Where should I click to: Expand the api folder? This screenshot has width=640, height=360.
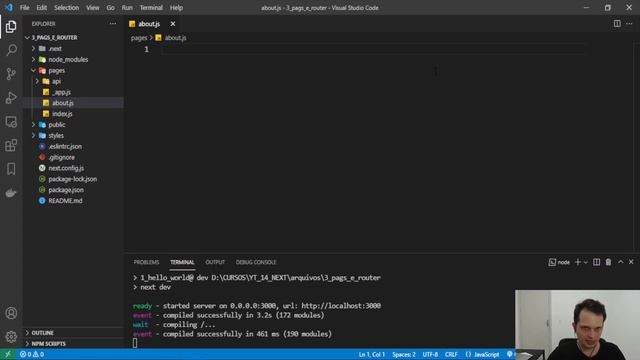click(x=37, y=81)
